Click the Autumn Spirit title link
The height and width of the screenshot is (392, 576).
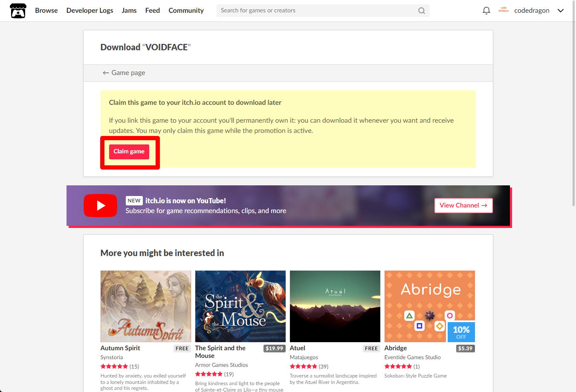120,348
